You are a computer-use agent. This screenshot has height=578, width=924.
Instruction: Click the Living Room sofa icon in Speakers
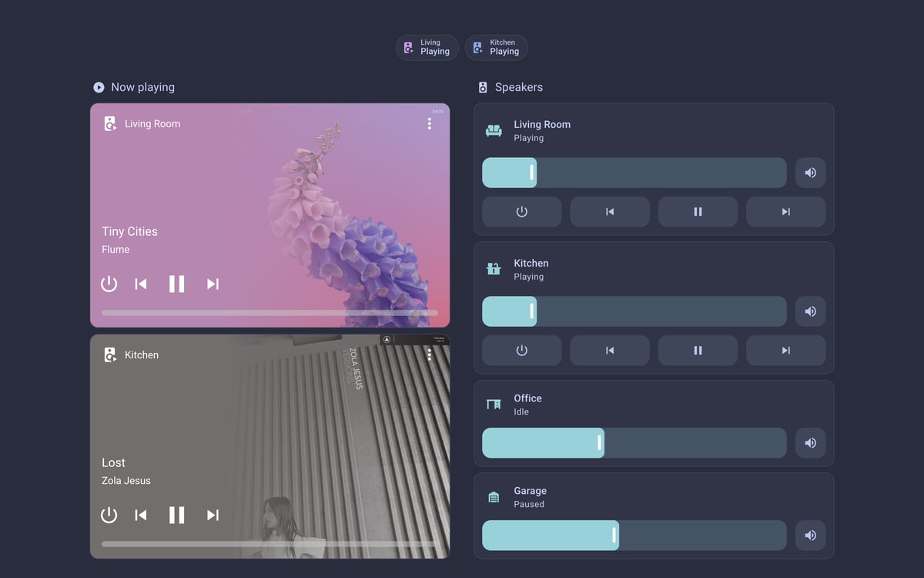tap(494, 131)
